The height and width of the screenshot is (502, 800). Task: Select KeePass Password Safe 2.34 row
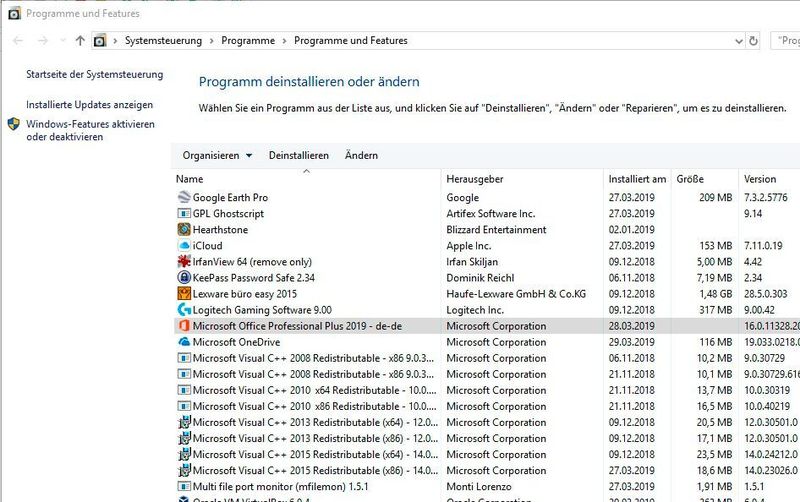pos(254,278)
